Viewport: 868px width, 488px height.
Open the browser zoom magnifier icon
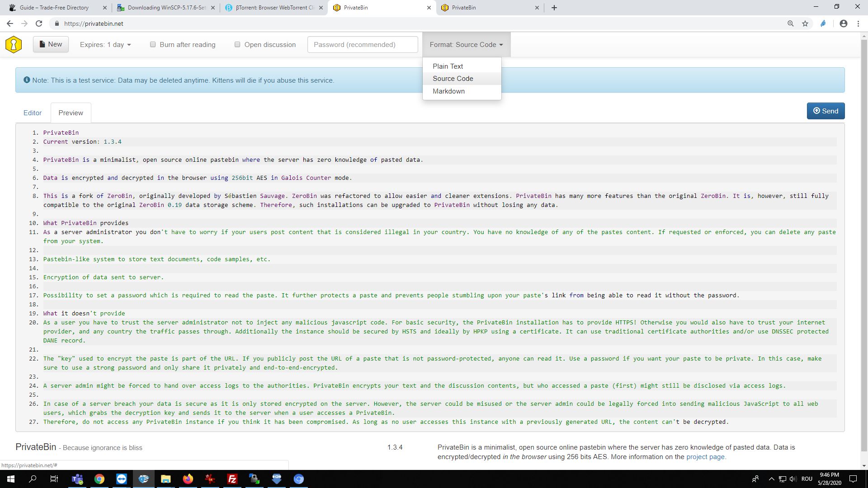coord(791,23)
